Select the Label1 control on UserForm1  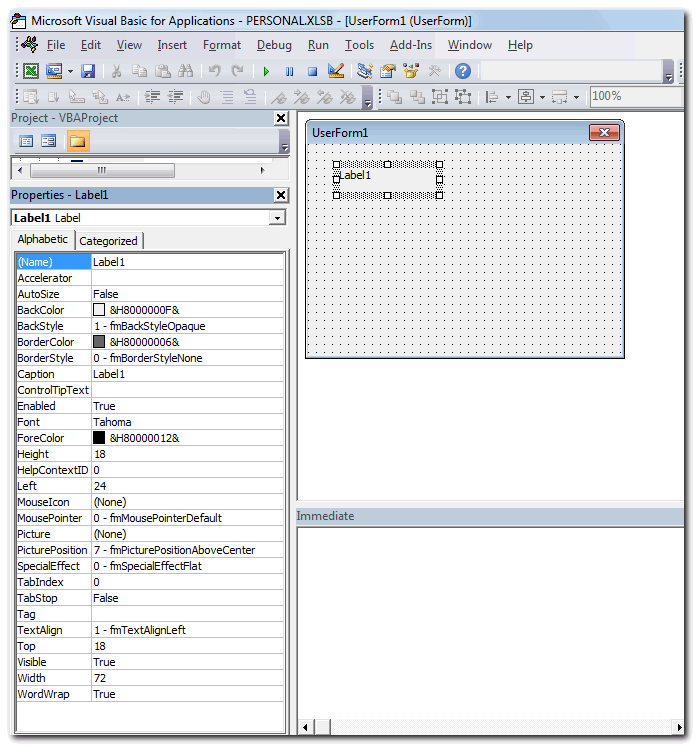(387, 180)
